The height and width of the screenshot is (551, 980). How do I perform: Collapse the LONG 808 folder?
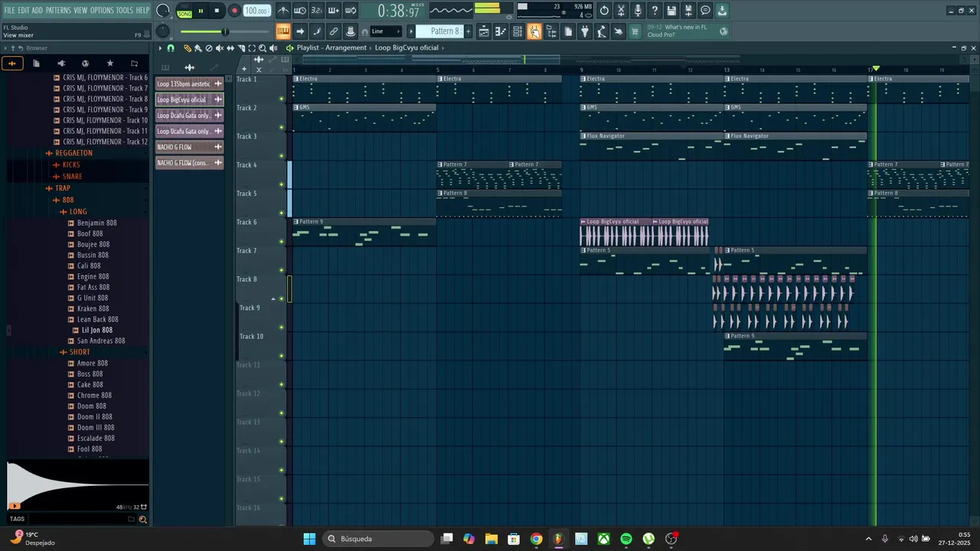(78, 212)
